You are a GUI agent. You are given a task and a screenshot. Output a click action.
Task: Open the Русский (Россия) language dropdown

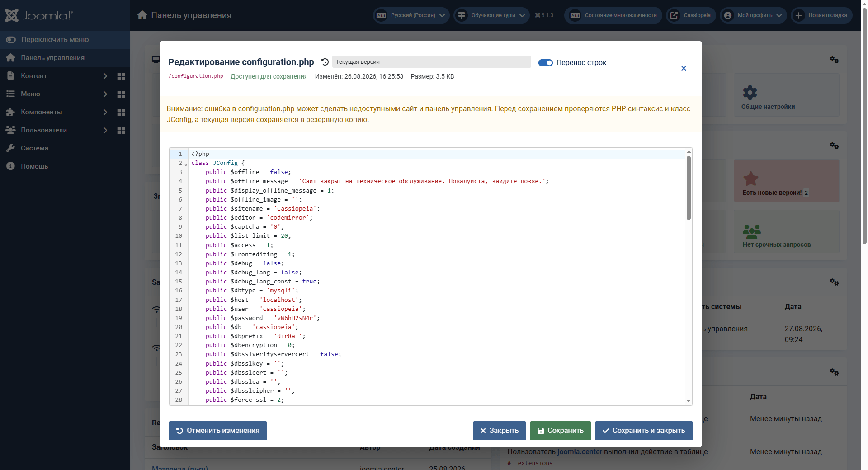[411, 15]
